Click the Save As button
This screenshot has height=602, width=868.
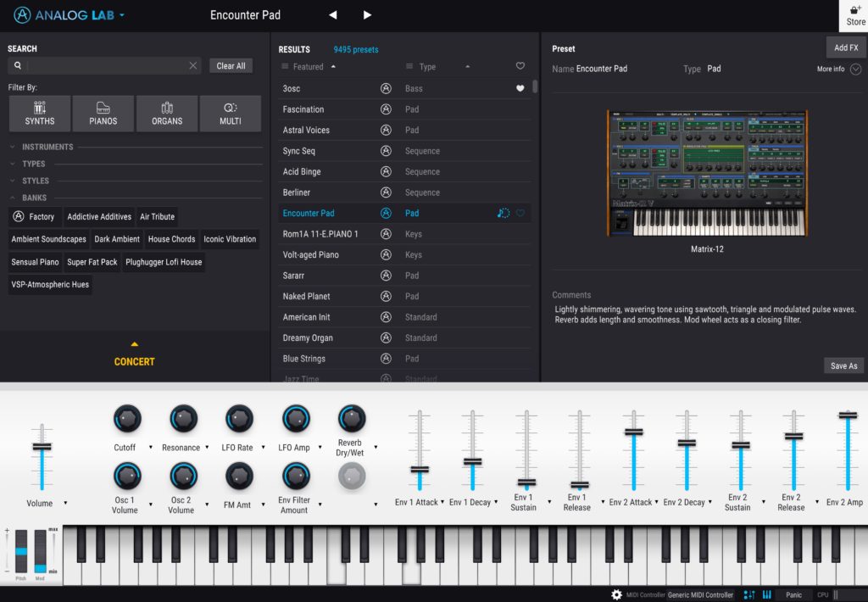(x=843, y=365)
